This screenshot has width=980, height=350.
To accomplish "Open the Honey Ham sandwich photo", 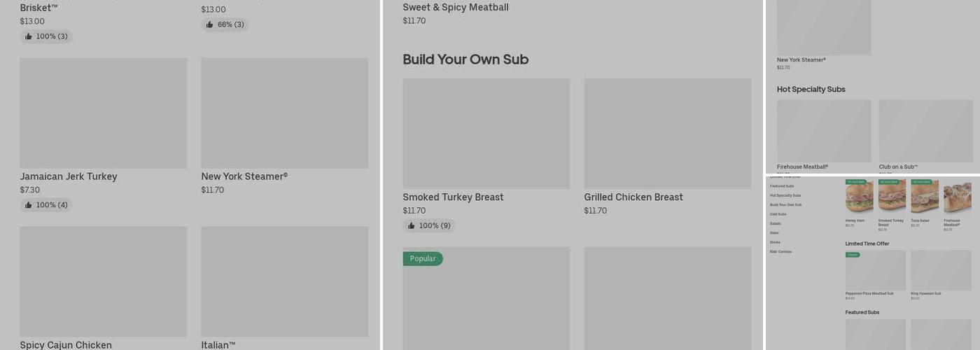I will [859, 197].
